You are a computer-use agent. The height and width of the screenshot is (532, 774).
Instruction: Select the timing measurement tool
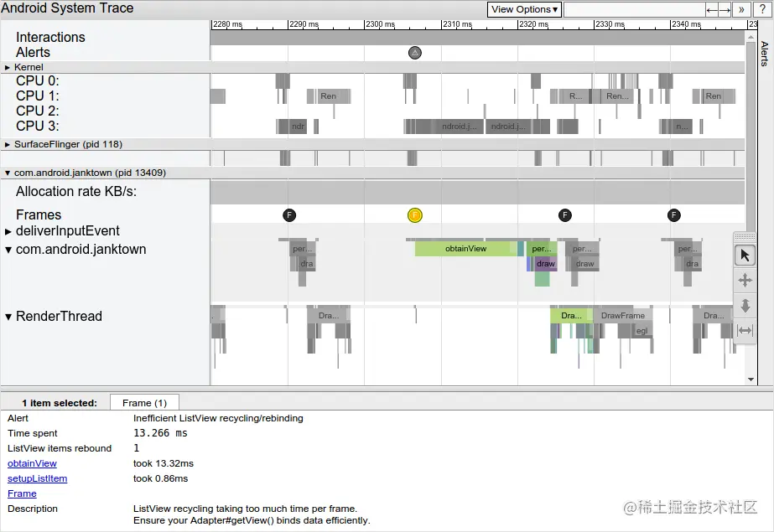coord(745,330)
